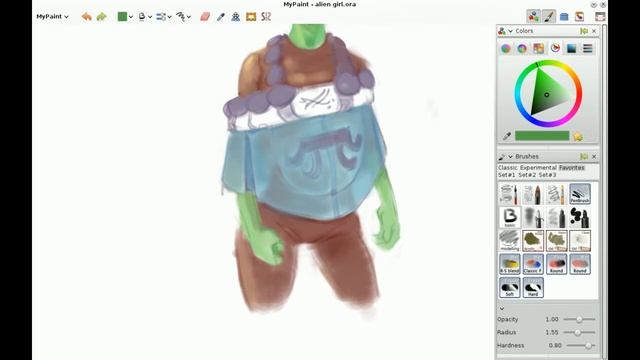Toggle the lock alpha icon in toolbar
Screen dimensions: 640x360
pyautogui.click(x=236, y=17)
